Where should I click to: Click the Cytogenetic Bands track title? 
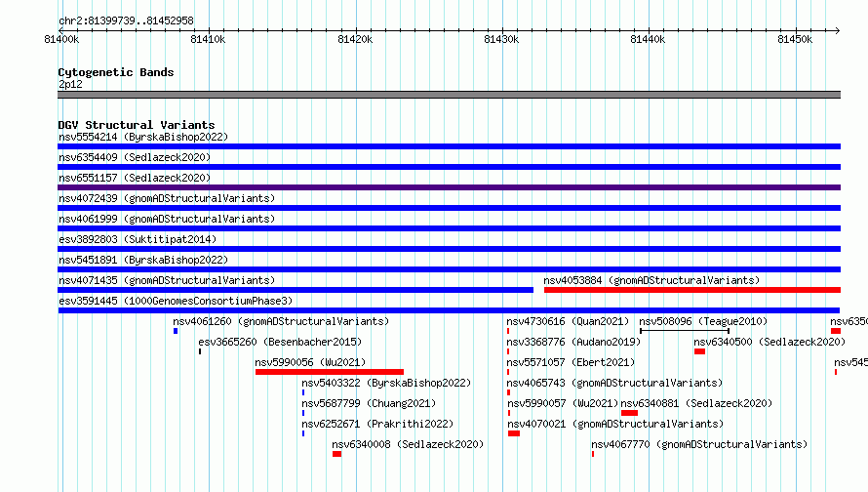coord(116,72)
